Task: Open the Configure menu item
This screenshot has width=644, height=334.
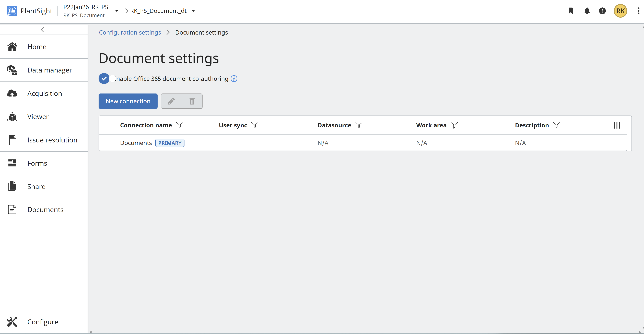Action: [x=42, y=322]
